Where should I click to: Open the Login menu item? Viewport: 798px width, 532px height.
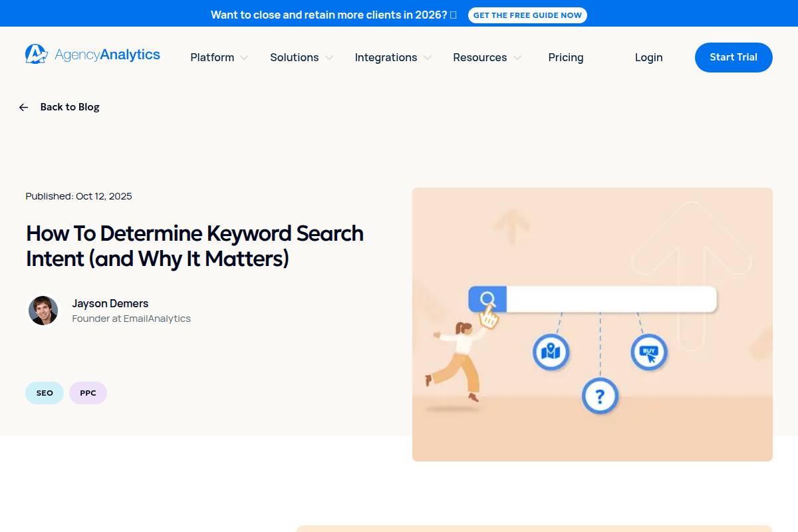[648, 58]
